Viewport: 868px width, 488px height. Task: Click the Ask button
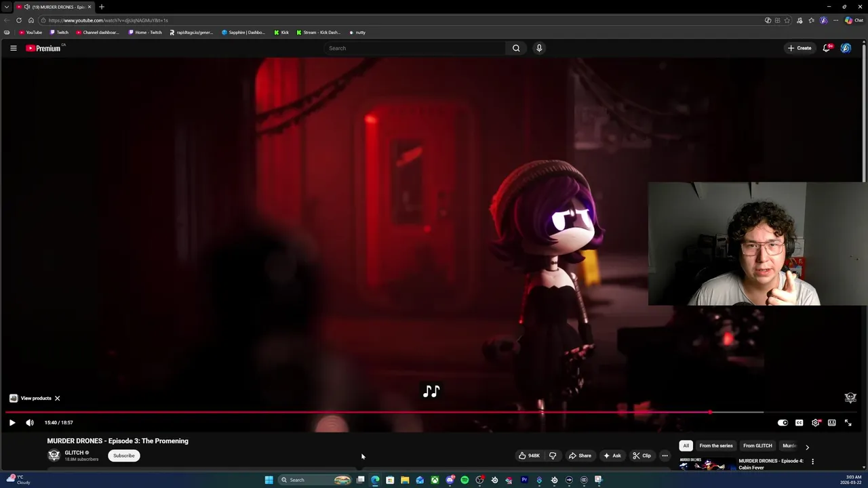pyautogui.click(x=612, y=455)
